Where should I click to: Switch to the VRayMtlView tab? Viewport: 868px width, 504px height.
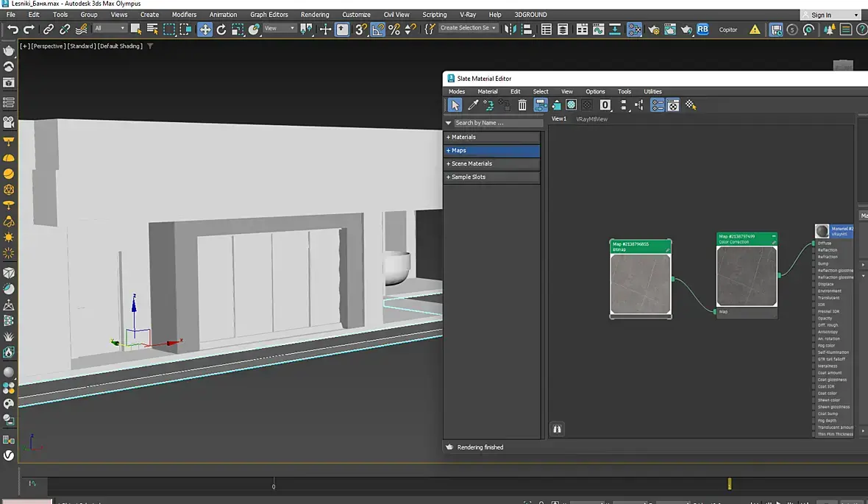(x=591, y=119)
